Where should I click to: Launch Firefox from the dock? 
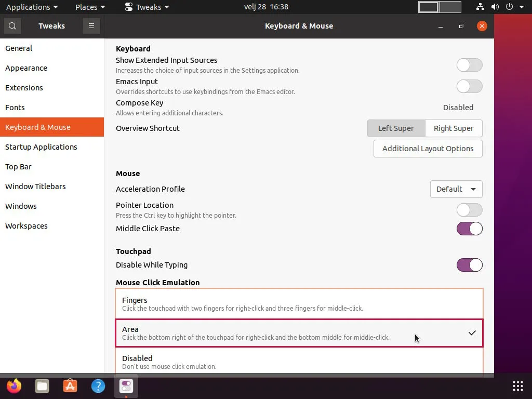tap(14, 386)
